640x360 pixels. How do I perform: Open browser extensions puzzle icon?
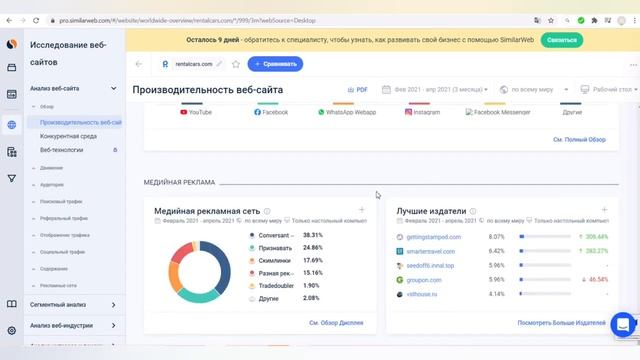pyautogui.click(x=594, y=20)
